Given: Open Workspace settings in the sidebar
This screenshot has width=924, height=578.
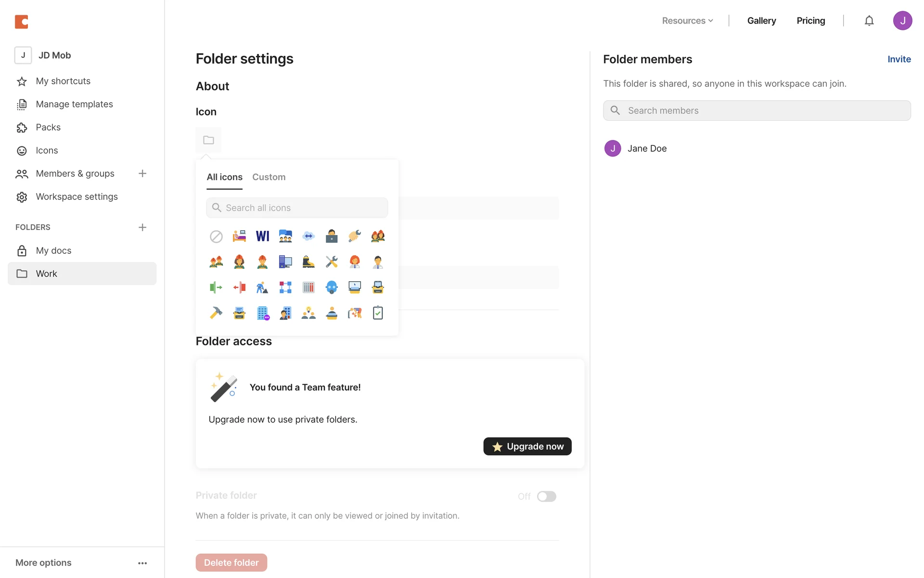Looking at the screenshot, I should [77, 197].
